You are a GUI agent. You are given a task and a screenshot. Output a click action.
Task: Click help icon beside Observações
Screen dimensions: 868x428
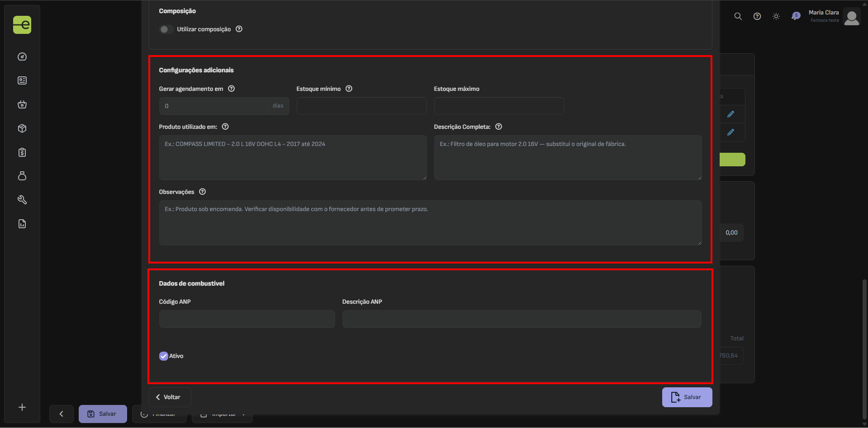tap(203, 192)
